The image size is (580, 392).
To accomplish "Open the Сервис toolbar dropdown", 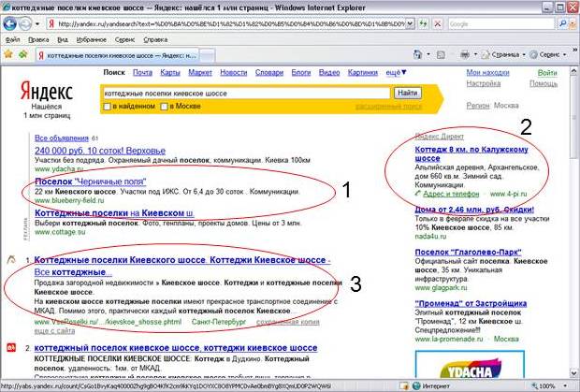I will click(x=548, y=55).
